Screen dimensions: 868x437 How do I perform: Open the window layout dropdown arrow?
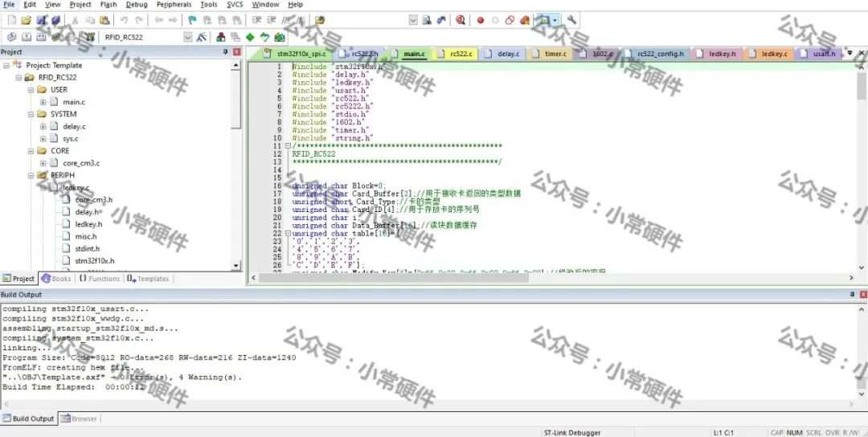pyautogui.click(x=555, y=20)
